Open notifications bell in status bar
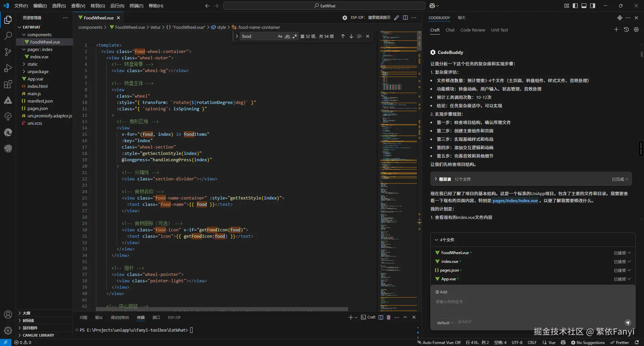Image resolution: width=644 pixels, height=346 pixels. (x=637, y=342)
